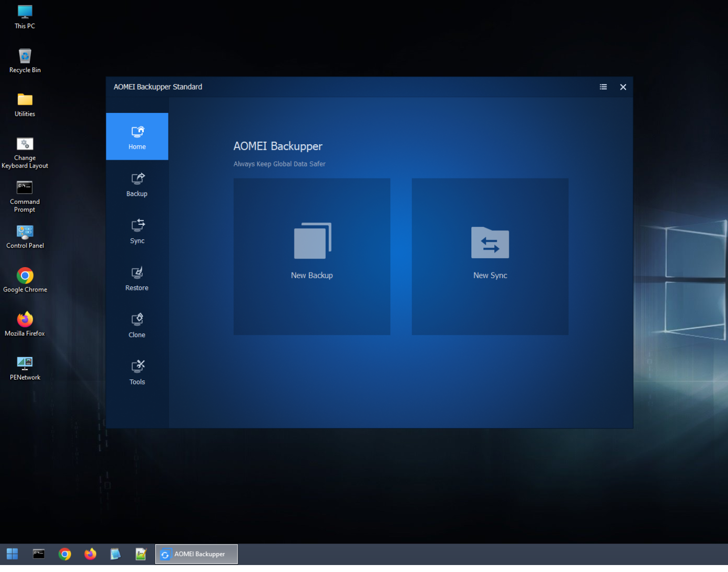
Task: Click the New Sync folder icon
Action: pos(490,242)
